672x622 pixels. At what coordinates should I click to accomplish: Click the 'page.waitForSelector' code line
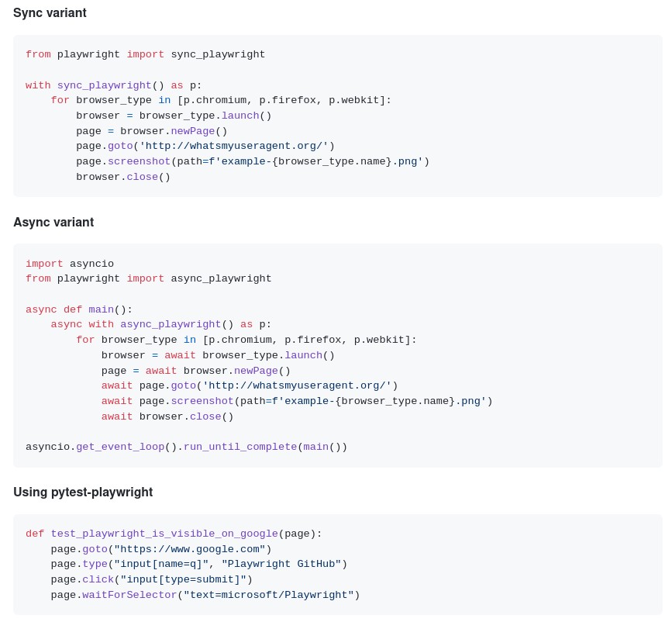[x=205, y=596]
